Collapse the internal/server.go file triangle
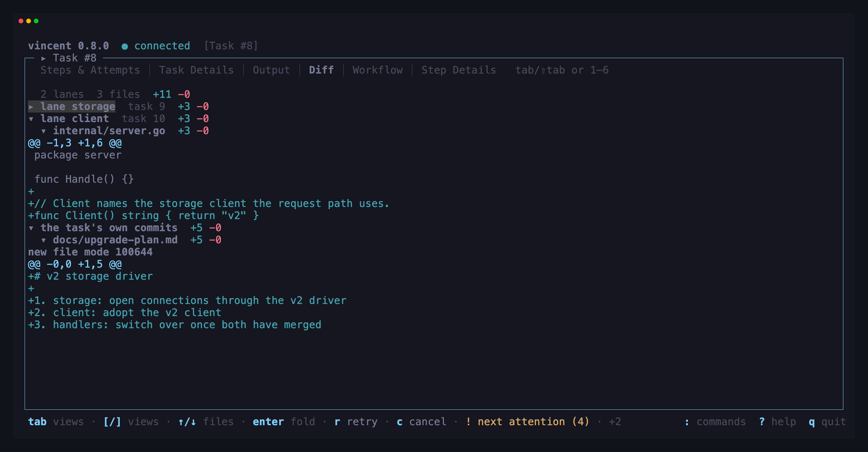This screenshot has height=452, width=868. 43,131
